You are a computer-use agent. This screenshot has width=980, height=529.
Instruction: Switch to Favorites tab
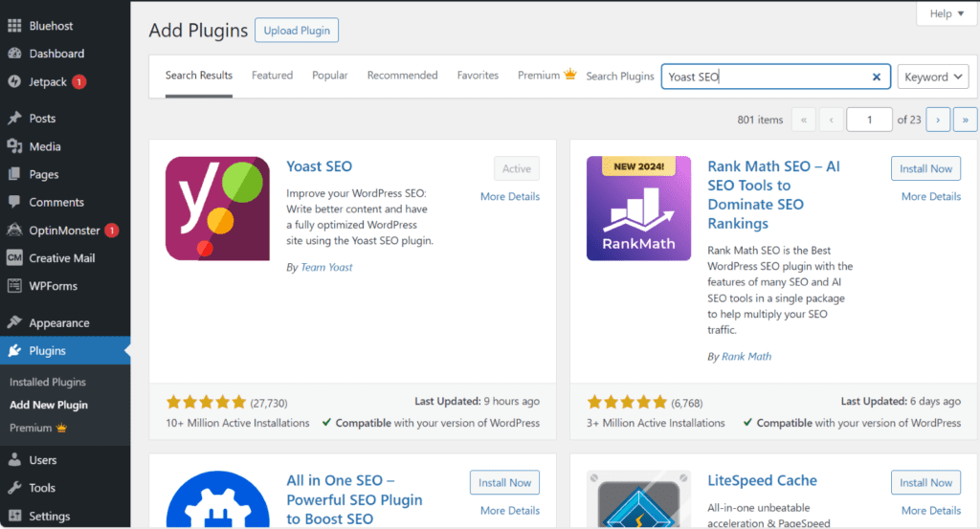click(478, 76)
